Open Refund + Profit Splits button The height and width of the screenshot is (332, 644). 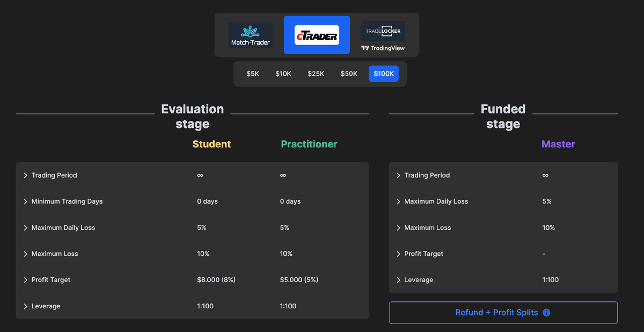pos(503,313)
